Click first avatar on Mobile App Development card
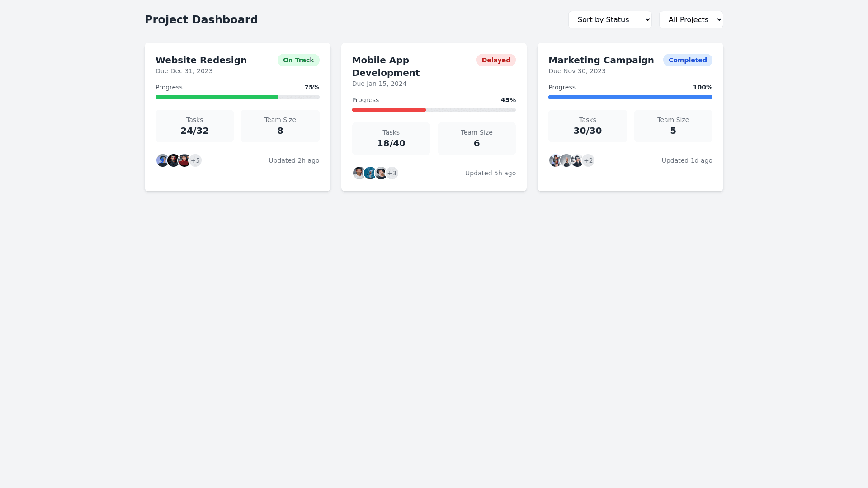Image resolution: width=868 pixels, height=488 pixels. 358,173
